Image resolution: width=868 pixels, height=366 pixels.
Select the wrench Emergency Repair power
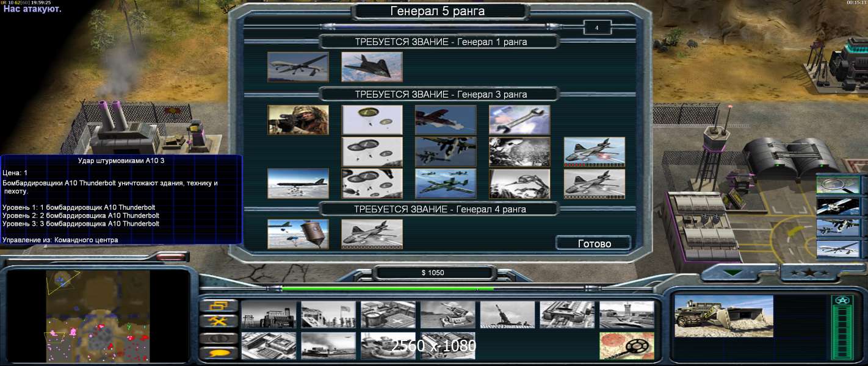click(x=519, y=120)
